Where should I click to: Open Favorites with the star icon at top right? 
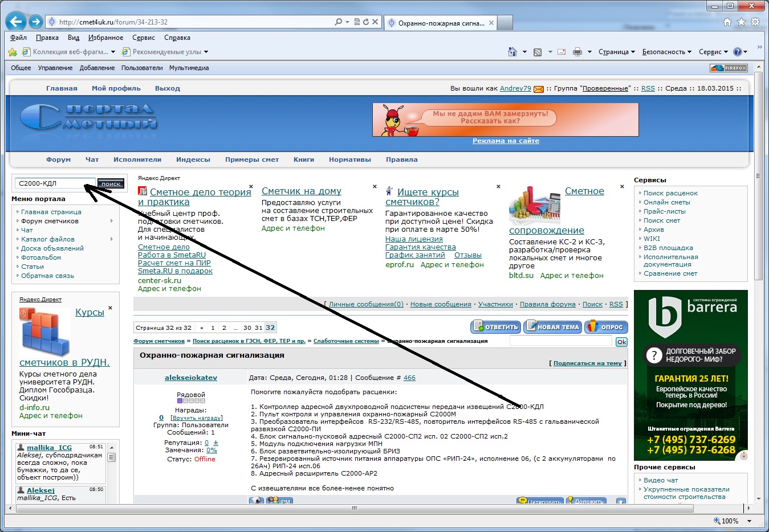tap(741, 22)
